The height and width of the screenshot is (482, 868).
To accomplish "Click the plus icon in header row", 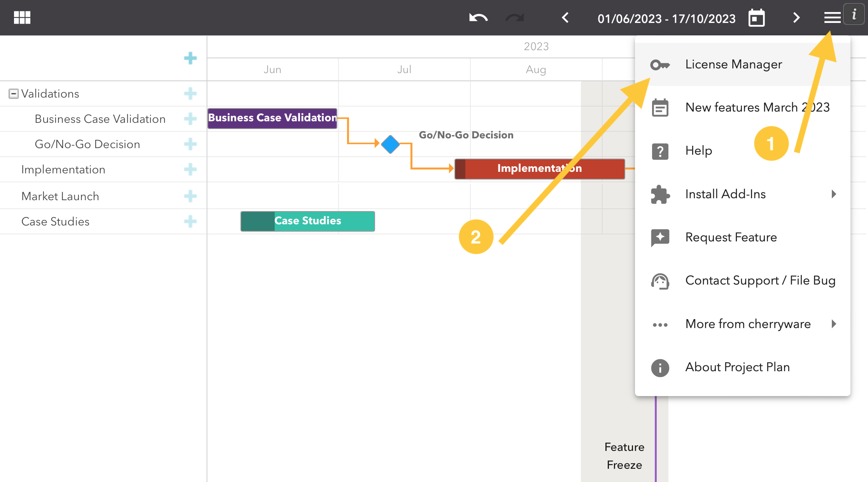I will 190,58.
